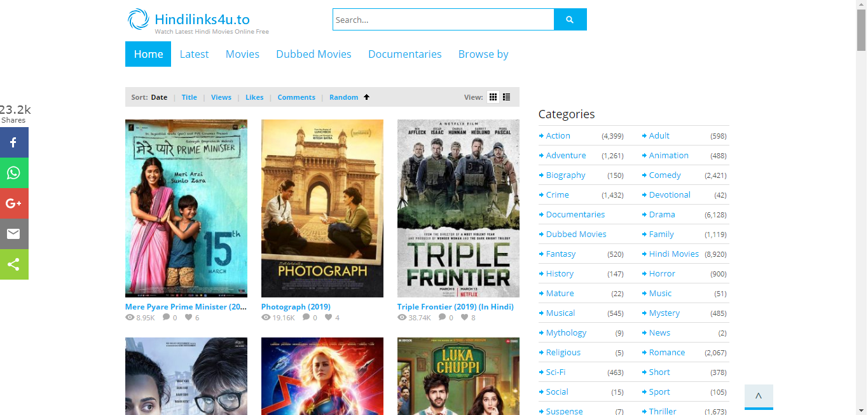Image resolution: width=868 pixels, height=415 pixels.
Task: Browse the Hindi Movies category
Action: [x=673, y=254]
